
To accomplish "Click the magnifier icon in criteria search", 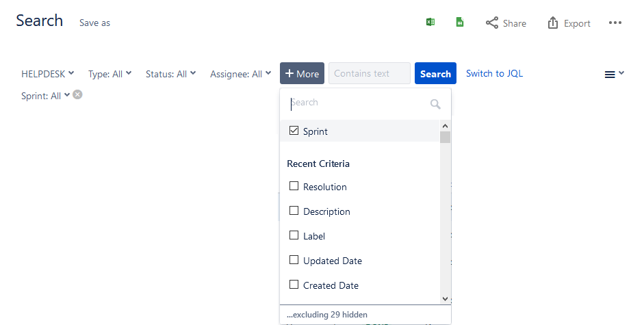I will pyautogui.click(x=435, y=104).
